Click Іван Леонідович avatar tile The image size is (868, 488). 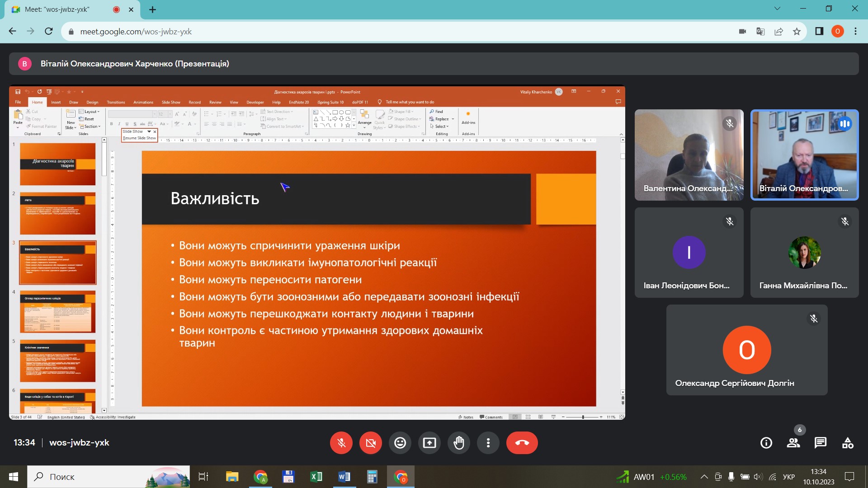click(x=689, y=253)
